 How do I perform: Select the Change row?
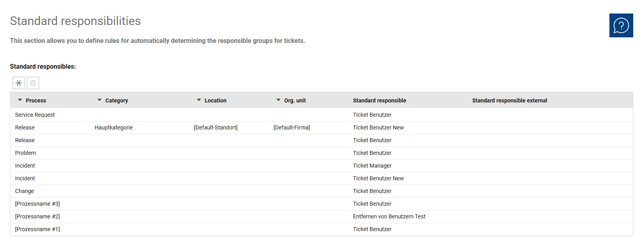coord(321,191)
